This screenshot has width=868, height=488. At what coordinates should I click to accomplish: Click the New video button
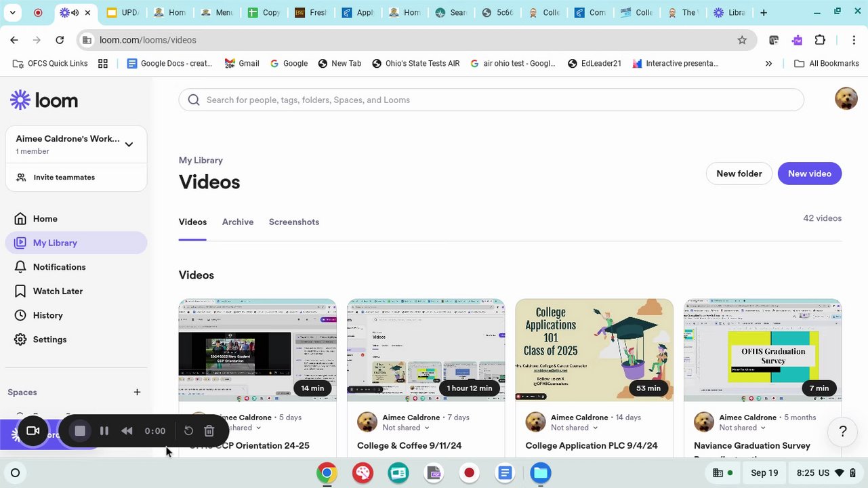pyautogui.click(x=810, y=174)
